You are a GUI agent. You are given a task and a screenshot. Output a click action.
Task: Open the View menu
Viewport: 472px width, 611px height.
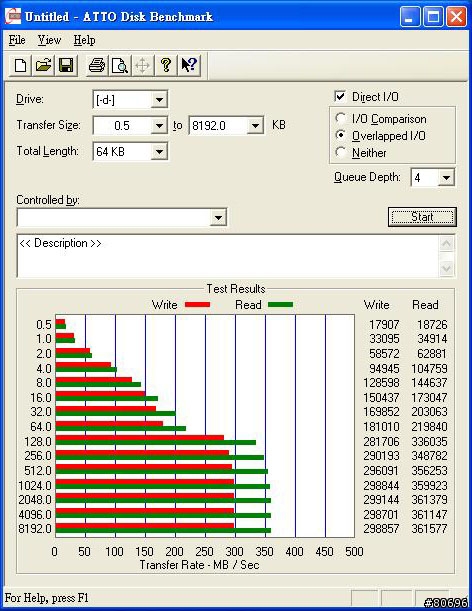(49, 40)
